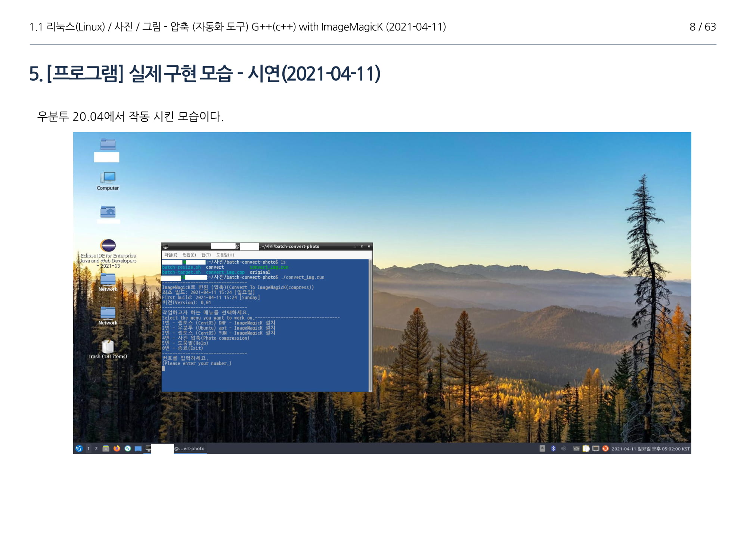
Task: Click the Bluetooth tray icon
Action: 553,448
